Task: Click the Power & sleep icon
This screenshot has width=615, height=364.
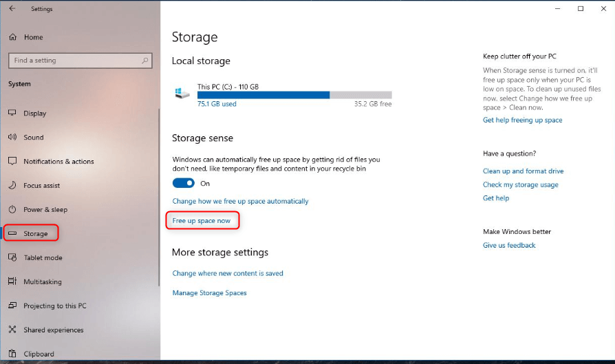Action: point(12,210)
